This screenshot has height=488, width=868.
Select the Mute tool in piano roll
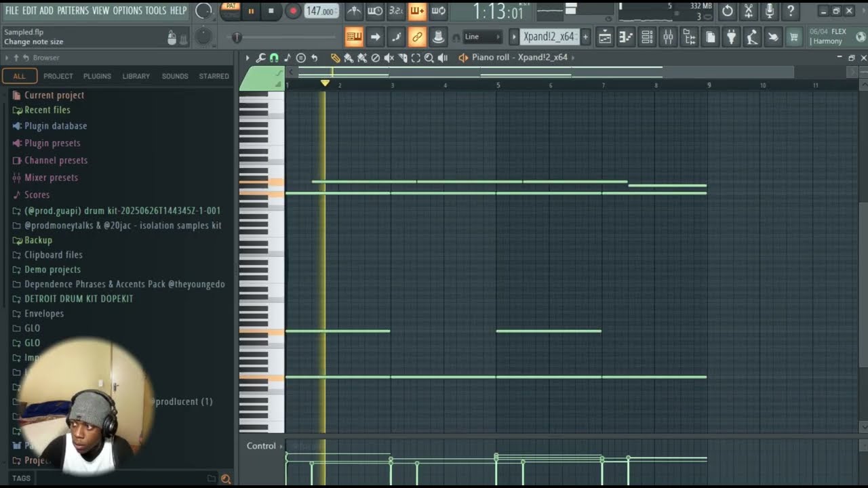coord(389,58)
